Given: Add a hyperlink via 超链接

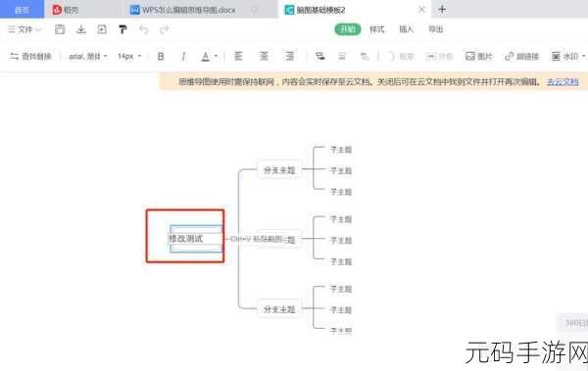Looking at the screenshot, I should (522, 56).
